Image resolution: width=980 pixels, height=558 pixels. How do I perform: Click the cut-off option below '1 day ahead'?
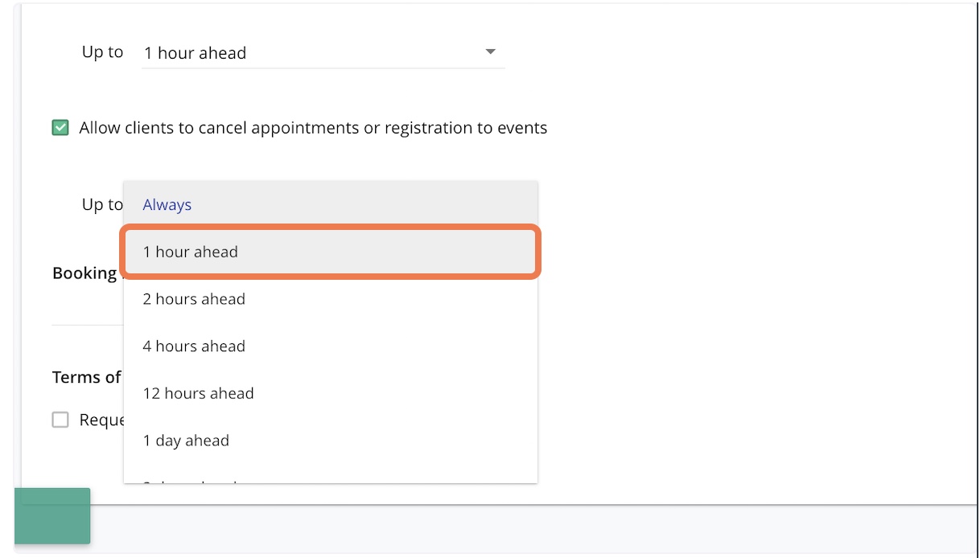coord(190,480)
